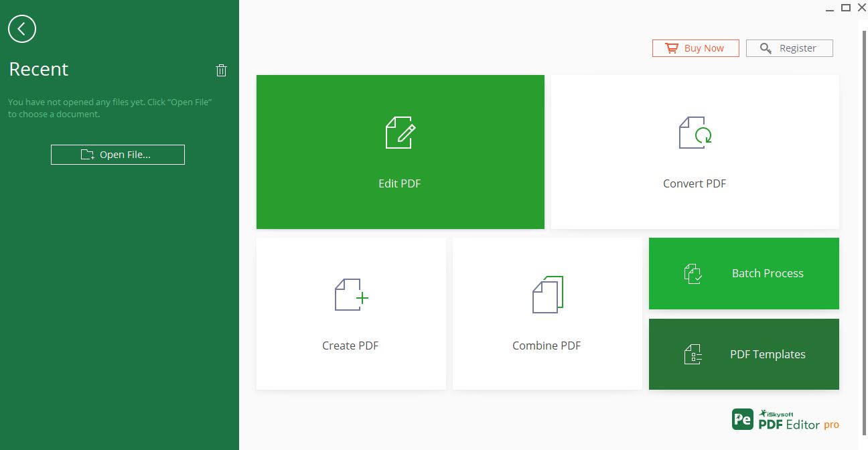Click the Recent heading in the sidebar
This screenshot has height=450, width=868.
(38, 69)
